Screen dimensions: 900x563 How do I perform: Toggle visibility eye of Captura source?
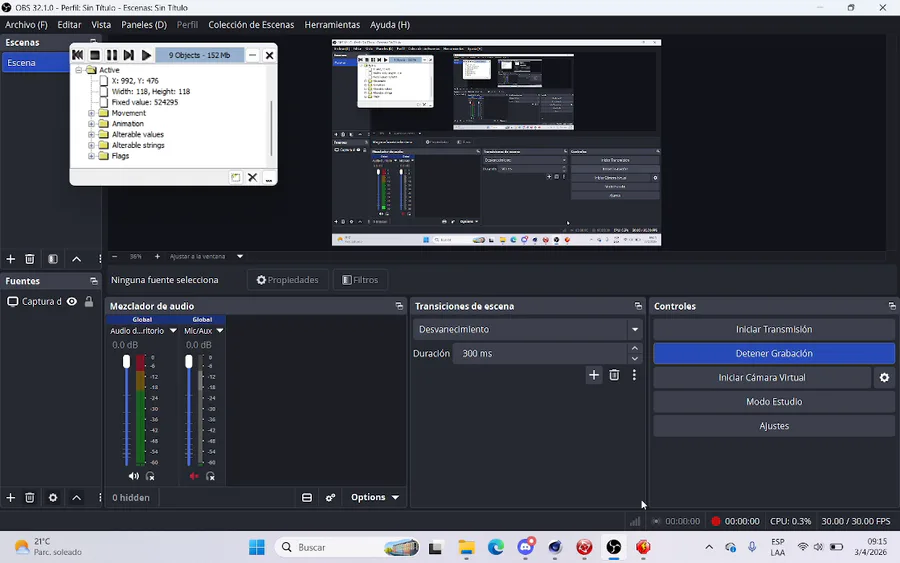[72, 301]
